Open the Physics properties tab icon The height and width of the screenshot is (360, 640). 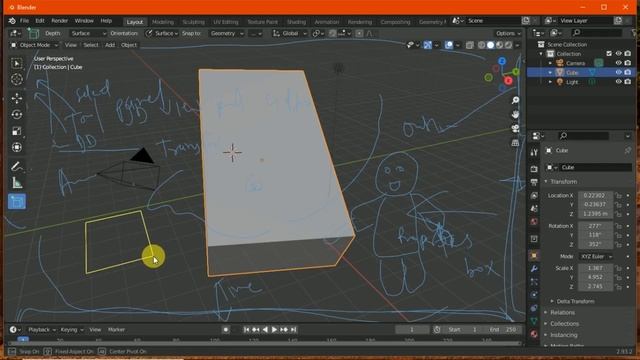coord(534,295)
